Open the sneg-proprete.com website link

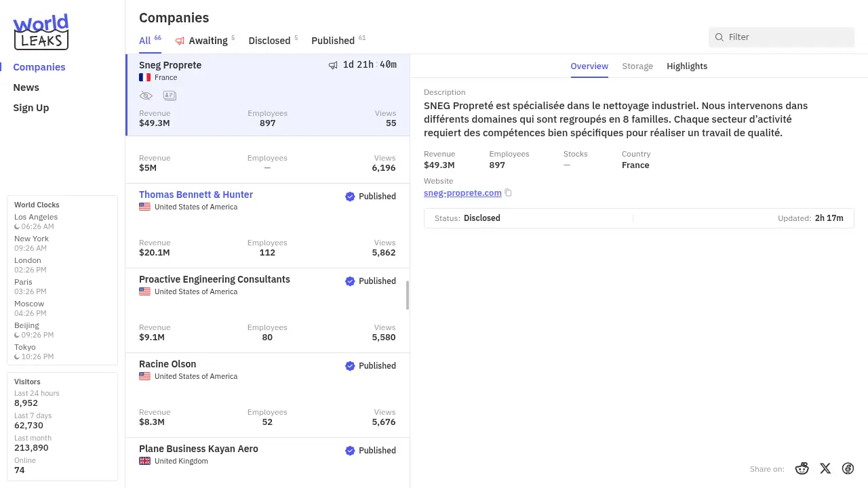(462, 193)
